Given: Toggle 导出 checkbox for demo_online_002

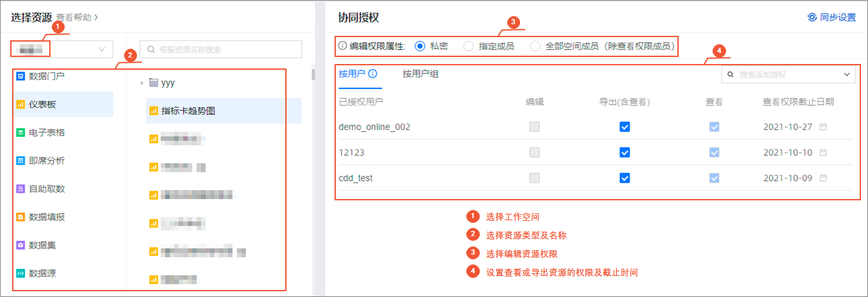Looking at the screenshot, I should [625, 127].
